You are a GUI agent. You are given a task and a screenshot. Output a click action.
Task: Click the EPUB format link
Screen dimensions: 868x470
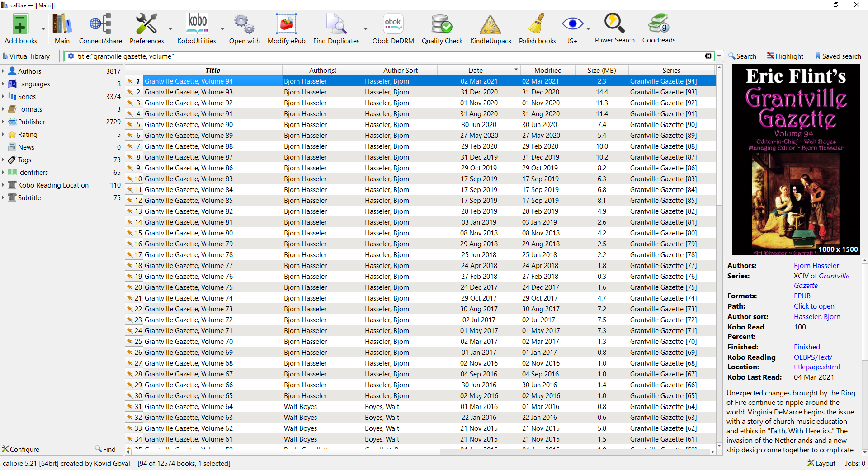pos(802,296)
